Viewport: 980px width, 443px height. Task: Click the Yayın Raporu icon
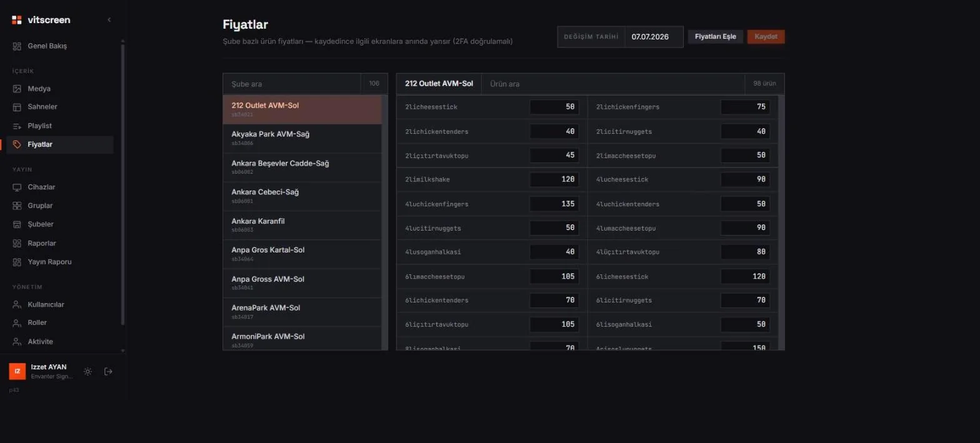17,262
